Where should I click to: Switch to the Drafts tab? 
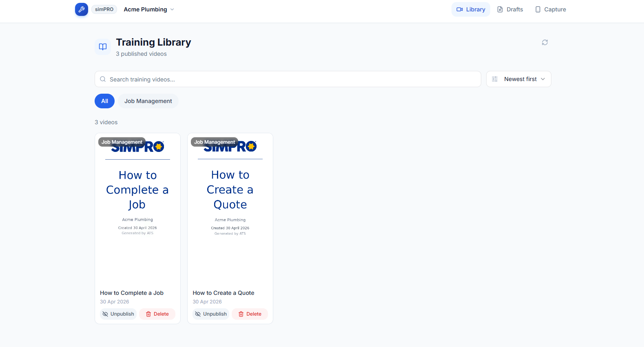(x=510, y=9)
